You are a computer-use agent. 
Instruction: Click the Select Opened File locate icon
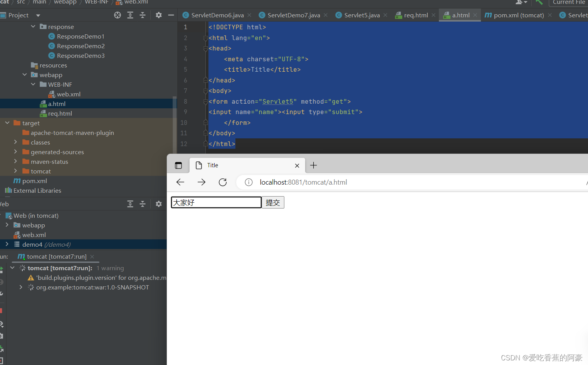click(118, 15)
